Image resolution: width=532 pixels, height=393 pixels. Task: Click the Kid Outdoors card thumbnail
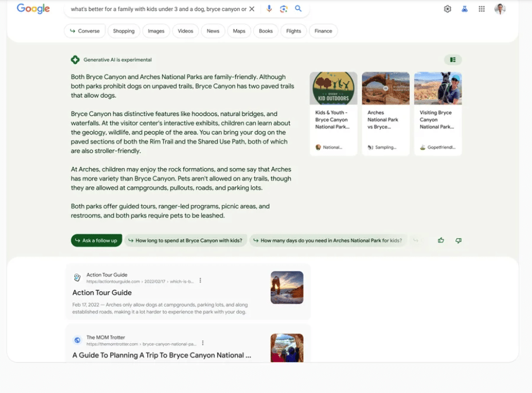pos(334,88)
